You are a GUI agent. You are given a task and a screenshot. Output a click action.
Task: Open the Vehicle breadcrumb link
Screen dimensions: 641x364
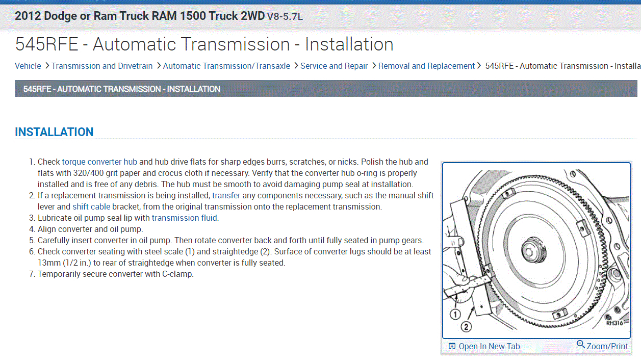click(28, 66)
